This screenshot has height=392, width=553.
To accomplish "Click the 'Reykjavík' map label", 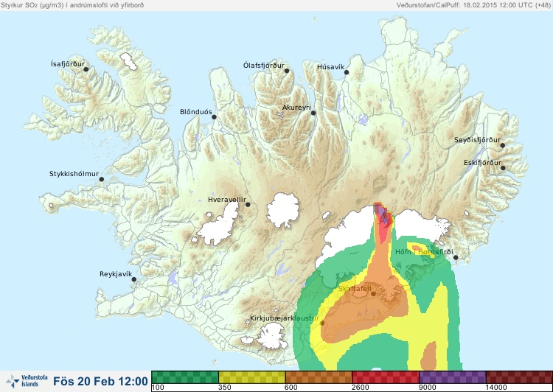I will click(x=116, y=274).
